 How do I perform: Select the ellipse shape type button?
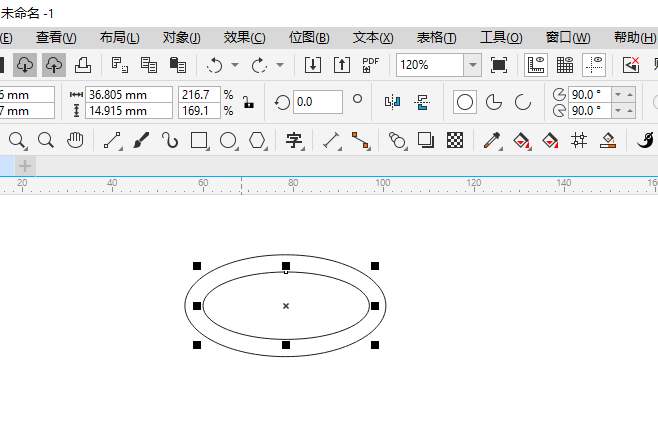tap(465, 102)
